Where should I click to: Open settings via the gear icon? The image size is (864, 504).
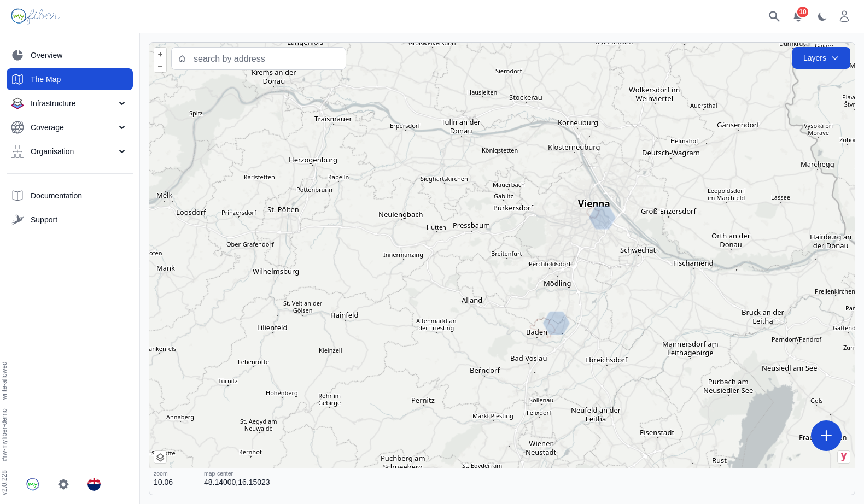click(x=63, y=484)
